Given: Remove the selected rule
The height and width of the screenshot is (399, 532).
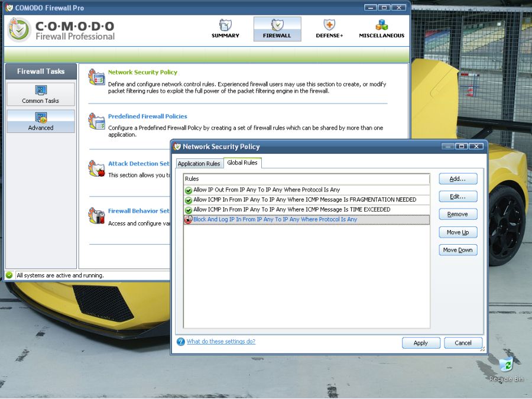Looking at the screenshot, I should pos(458,215).
